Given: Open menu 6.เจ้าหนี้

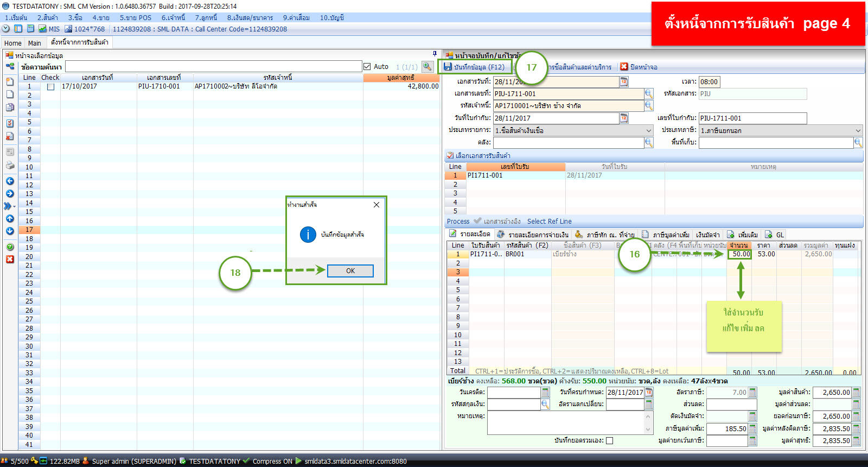Looking at the screenshot, I should coord(173,17).
